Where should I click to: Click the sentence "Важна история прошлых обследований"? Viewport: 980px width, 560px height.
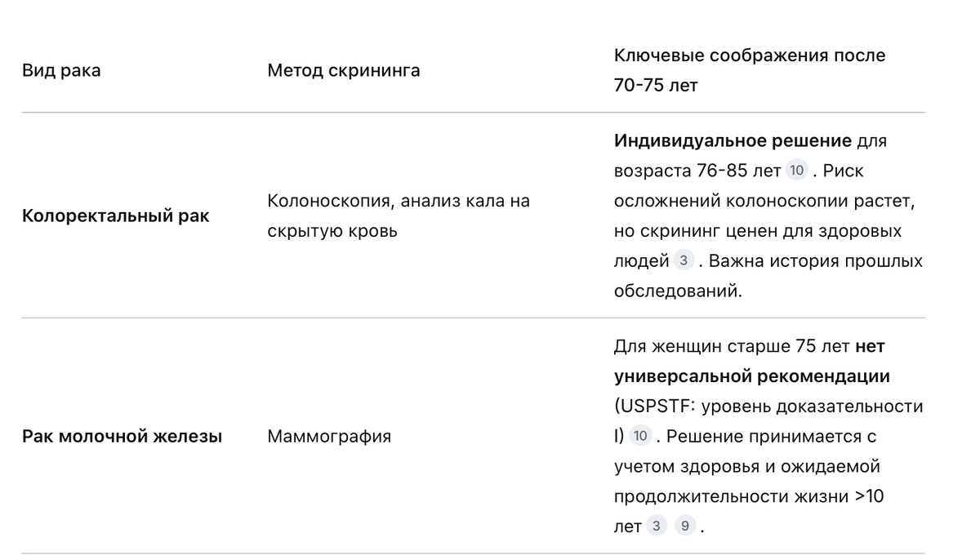(768, 276)
